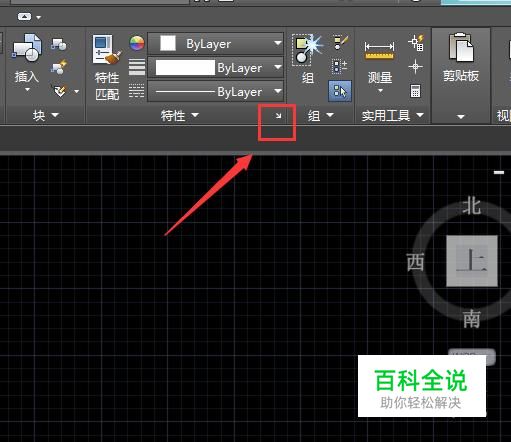
Task: Click the viewport minimize control
Action: (x=499, y=172)
